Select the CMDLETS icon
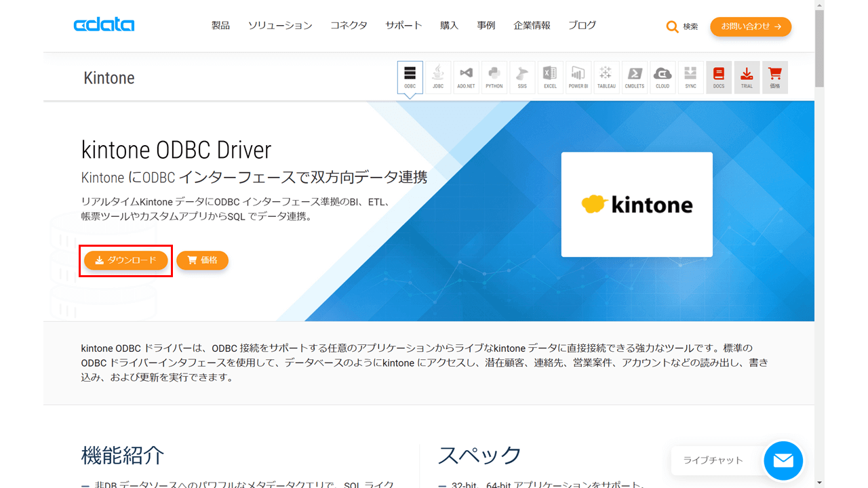 pos(634,77)
